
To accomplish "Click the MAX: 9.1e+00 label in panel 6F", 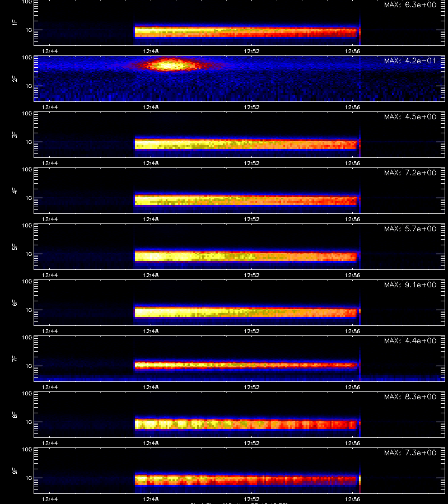I will [x=410, y=285].
